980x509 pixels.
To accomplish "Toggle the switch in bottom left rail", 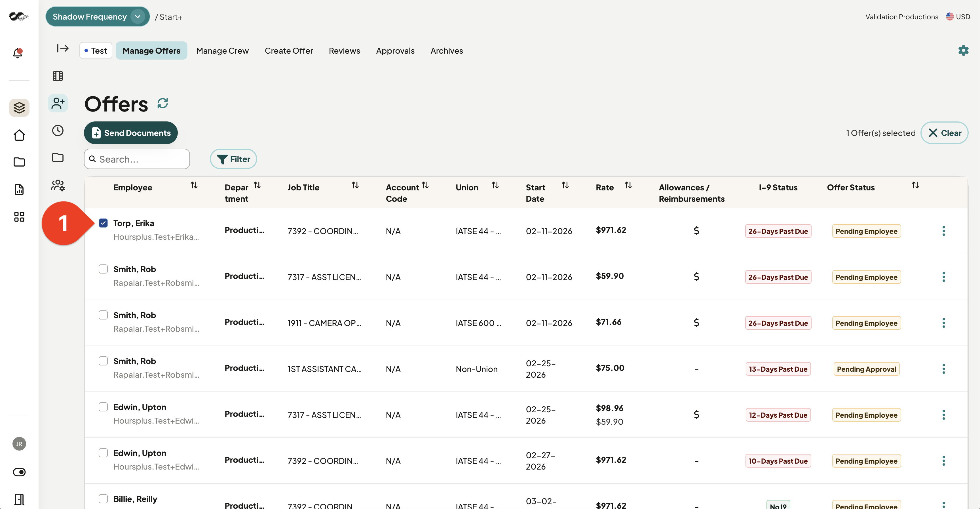I will click(x=19, y=472).
